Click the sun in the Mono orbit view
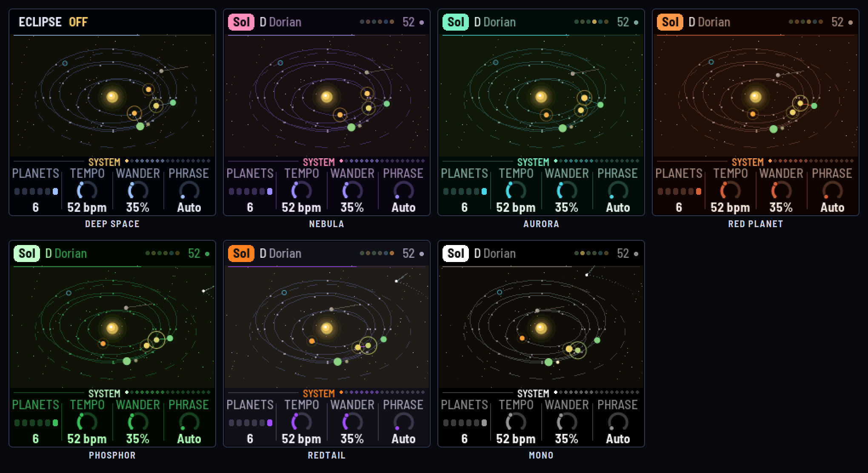 (541, 328)
